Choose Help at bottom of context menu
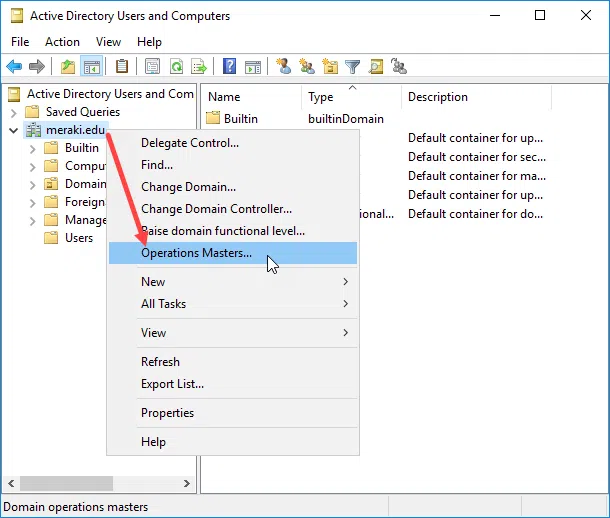This screenshot has width=610, height=518. pyautogui.click(x=233, y=442)
